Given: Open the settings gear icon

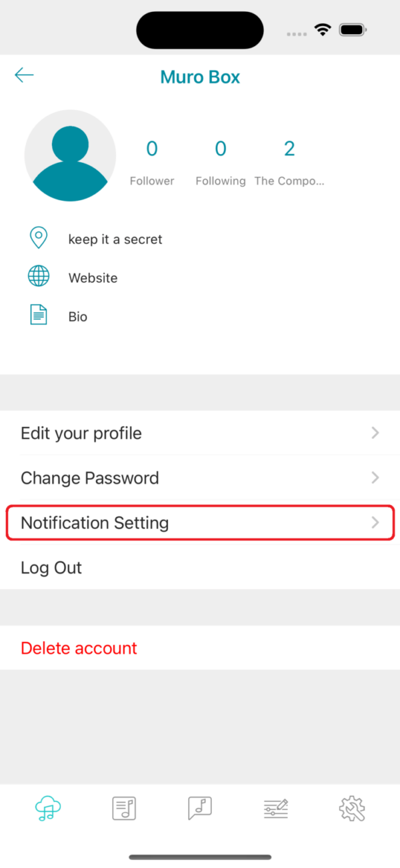Looking at the screenshot, I should 352,808.
